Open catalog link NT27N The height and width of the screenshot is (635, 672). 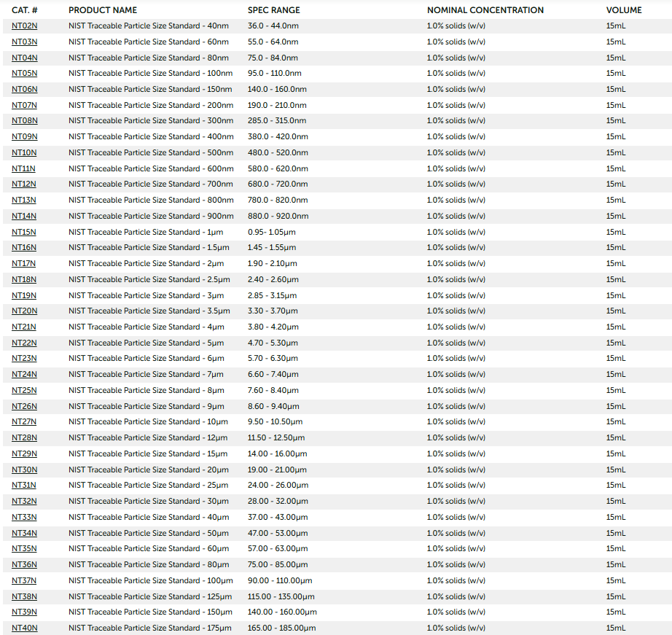[x=24, y=421]
